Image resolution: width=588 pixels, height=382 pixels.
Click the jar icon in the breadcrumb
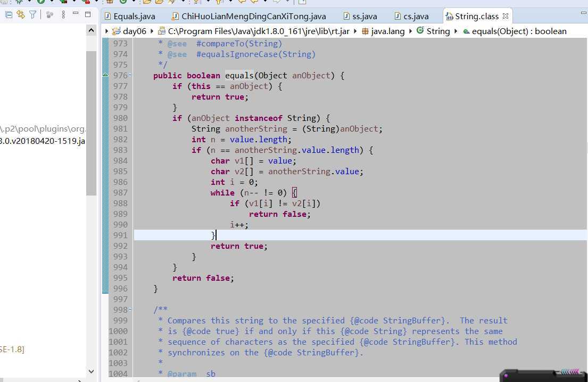pos(162,31)
